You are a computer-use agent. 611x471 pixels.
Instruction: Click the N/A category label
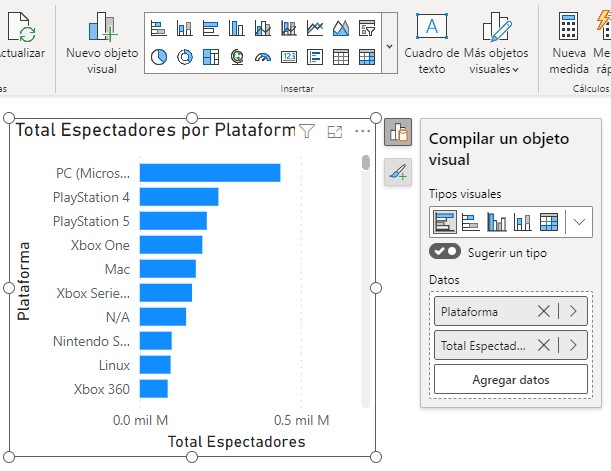118,317
